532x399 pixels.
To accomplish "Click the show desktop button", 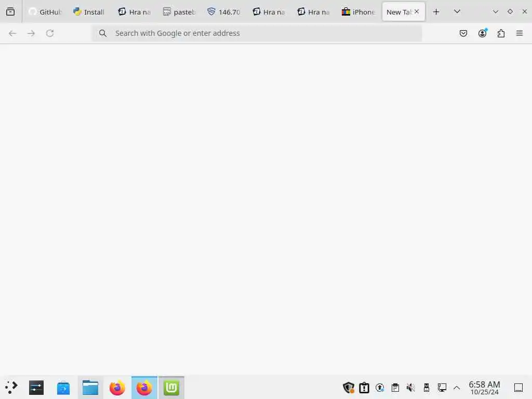I will [x=518, y=387].
